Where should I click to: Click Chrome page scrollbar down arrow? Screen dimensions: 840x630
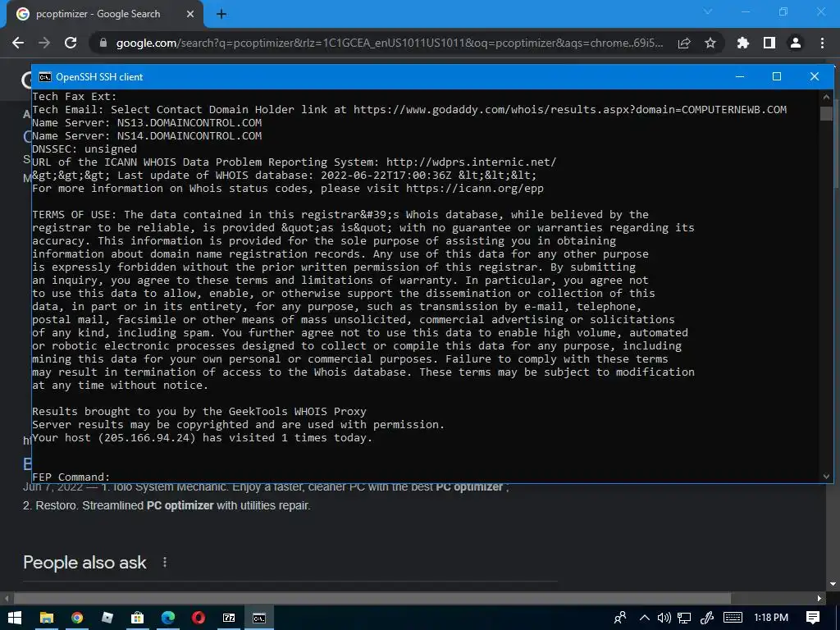tap(833, 584)
